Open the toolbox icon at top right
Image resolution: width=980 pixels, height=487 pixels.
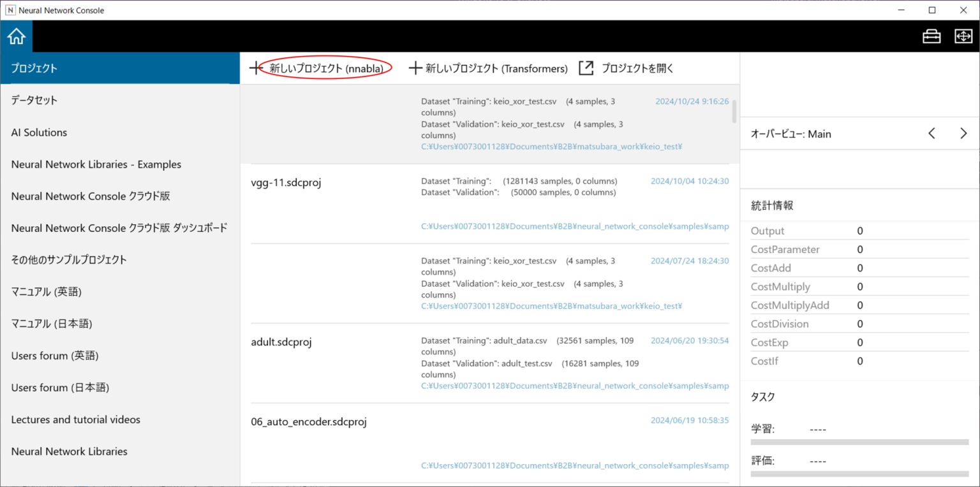click(x=932, y=36)
